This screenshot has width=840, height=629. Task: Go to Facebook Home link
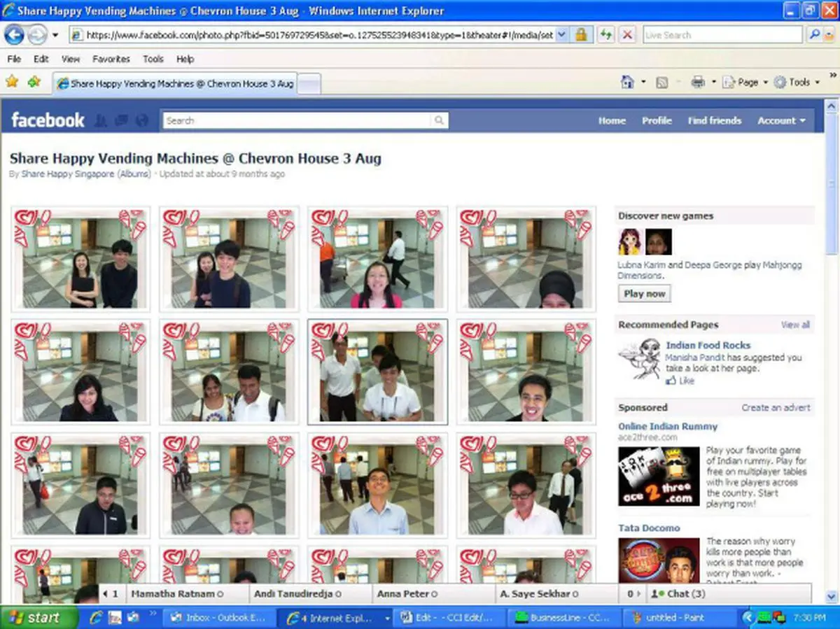coord(612,120)
